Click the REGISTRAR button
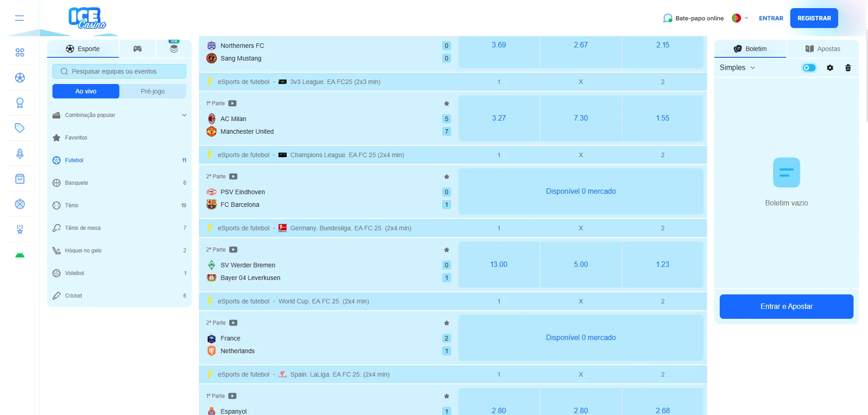868x415 pixels. tap(814, 18)
